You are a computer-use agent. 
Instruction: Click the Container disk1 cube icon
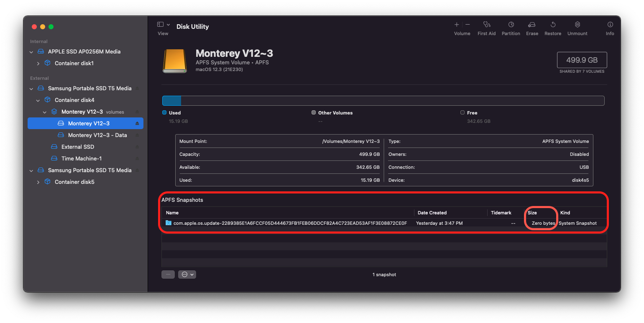click(x=47, y=64)
